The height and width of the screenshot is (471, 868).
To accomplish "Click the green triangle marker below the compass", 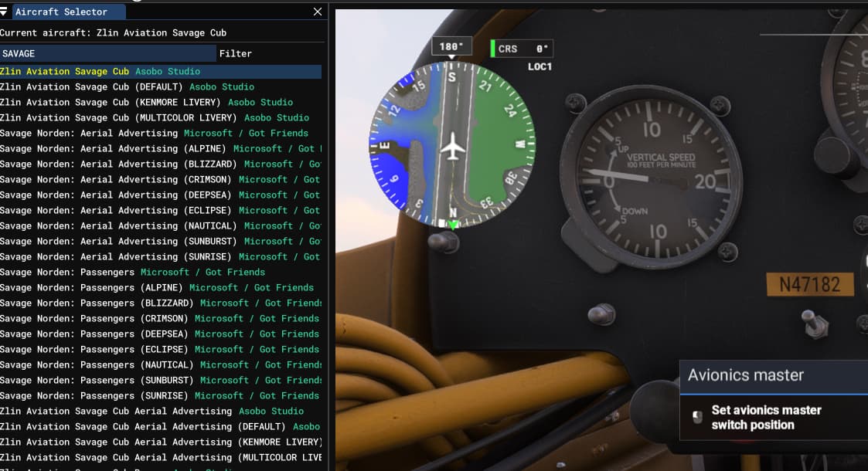I will point(453,225).
